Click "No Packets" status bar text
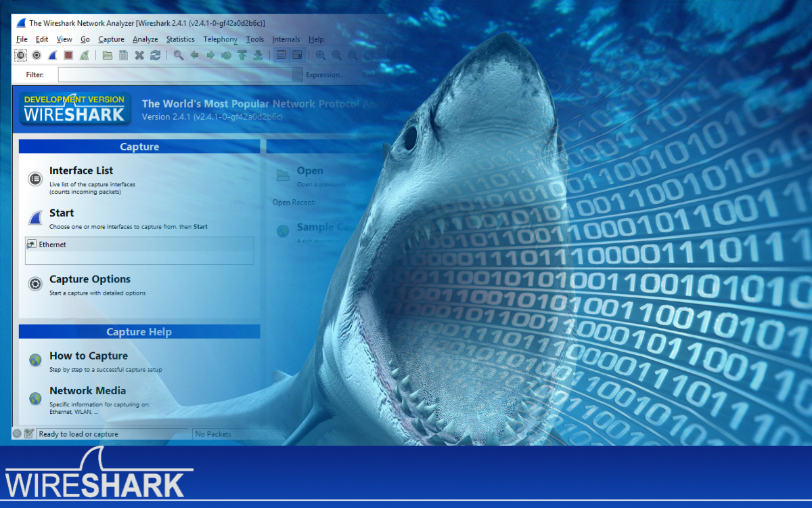This screenshot has height=508, width=812. click(213, 434)
